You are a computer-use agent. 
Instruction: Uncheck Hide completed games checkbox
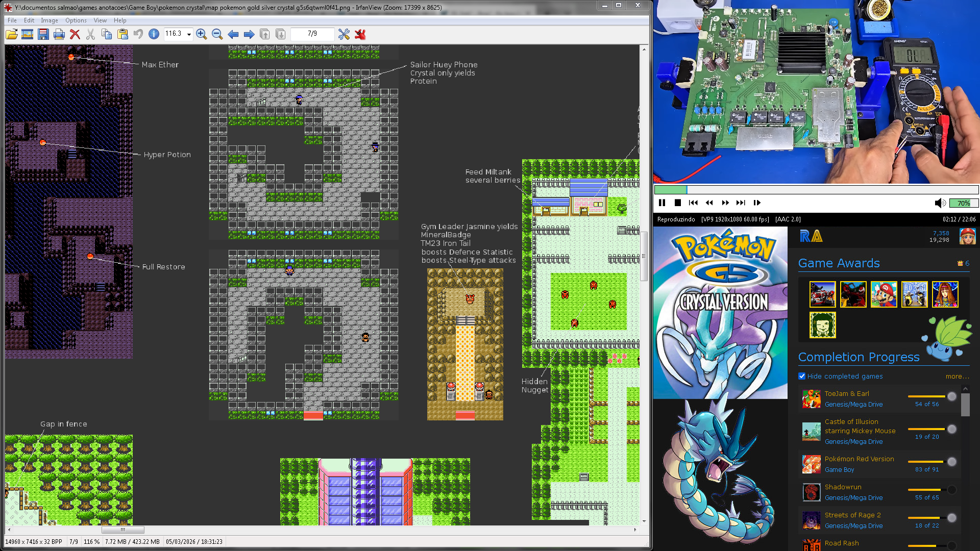(x=802, y=377)
